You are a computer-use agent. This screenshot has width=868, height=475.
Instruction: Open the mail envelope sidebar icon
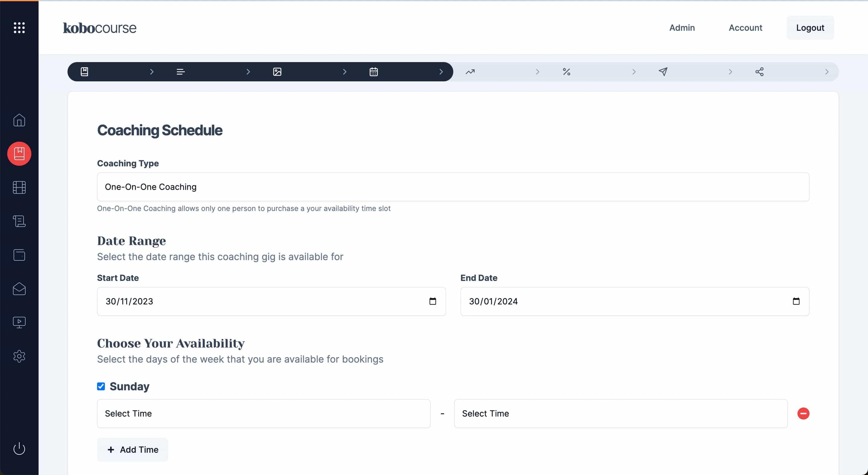pos(19,288)
